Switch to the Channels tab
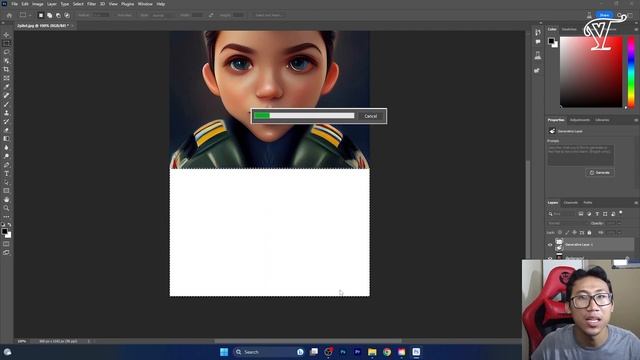This screenshot has width=640, height=360. coord(571,202)
